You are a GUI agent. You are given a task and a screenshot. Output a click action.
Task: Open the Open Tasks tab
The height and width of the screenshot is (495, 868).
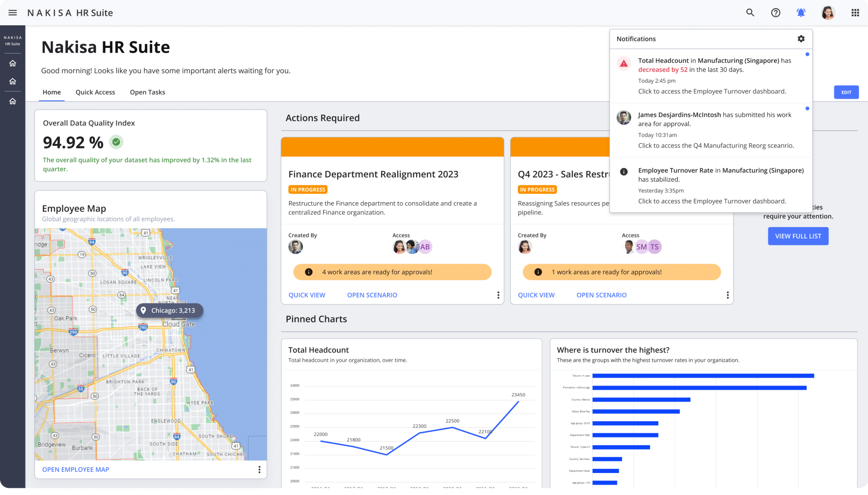[147, 92]
